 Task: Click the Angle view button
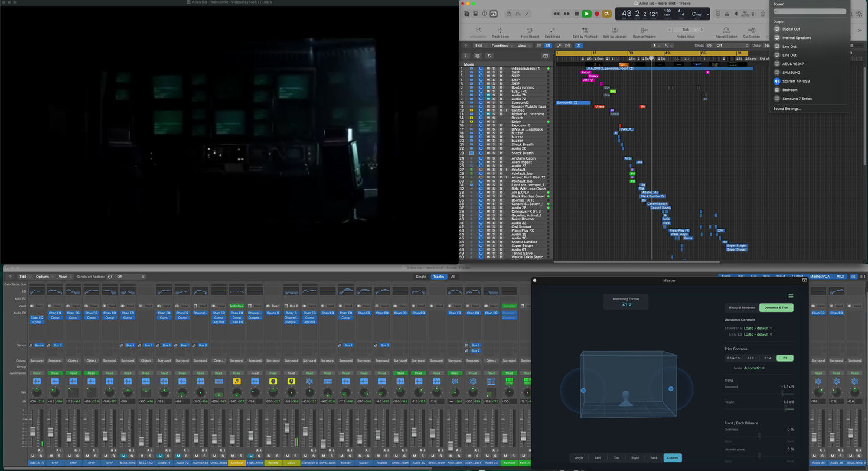click(x=579, y=457)
